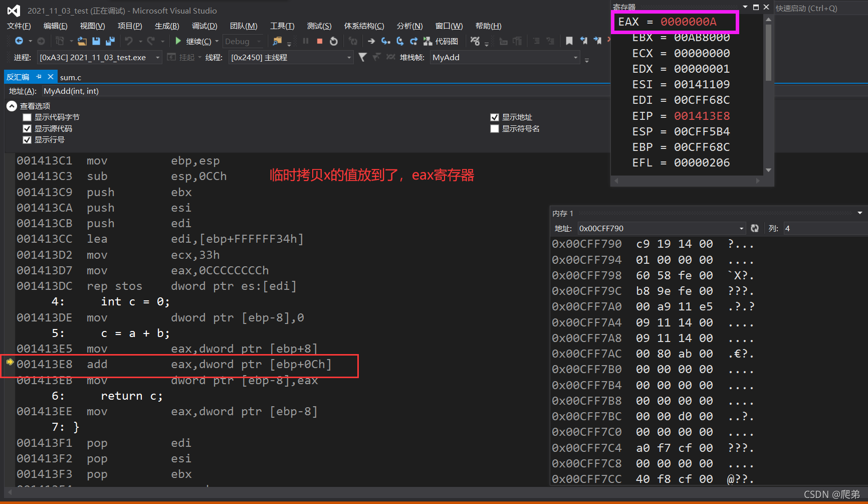The height and width of the screenshot is (504, 868).
Task: Restart debugging with circular arrow icon
Action: click(334, 41)
